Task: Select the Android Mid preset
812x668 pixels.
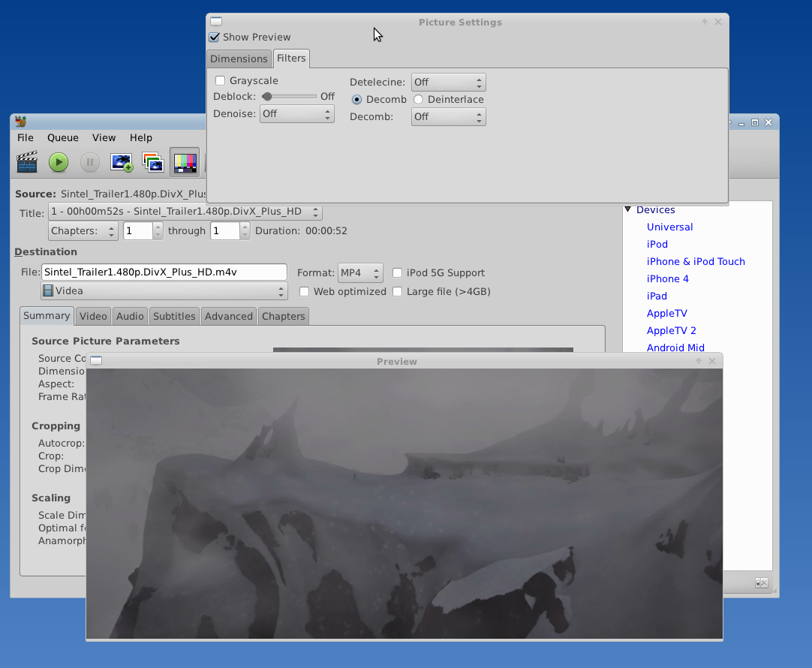Action: click(x=675, y=348)
